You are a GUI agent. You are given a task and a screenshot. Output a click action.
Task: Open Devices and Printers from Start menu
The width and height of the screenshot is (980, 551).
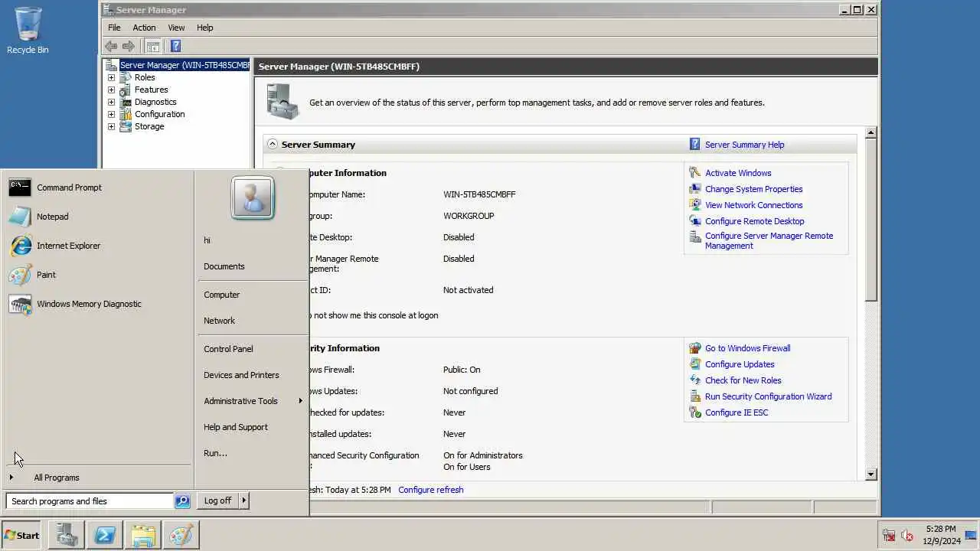(253, 375)
